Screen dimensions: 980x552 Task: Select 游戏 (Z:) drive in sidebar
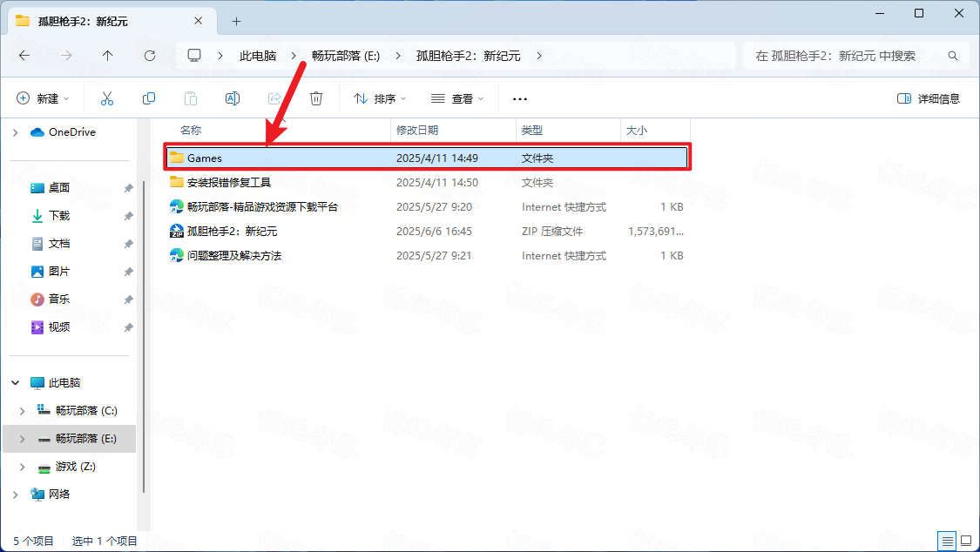(75, 467)
